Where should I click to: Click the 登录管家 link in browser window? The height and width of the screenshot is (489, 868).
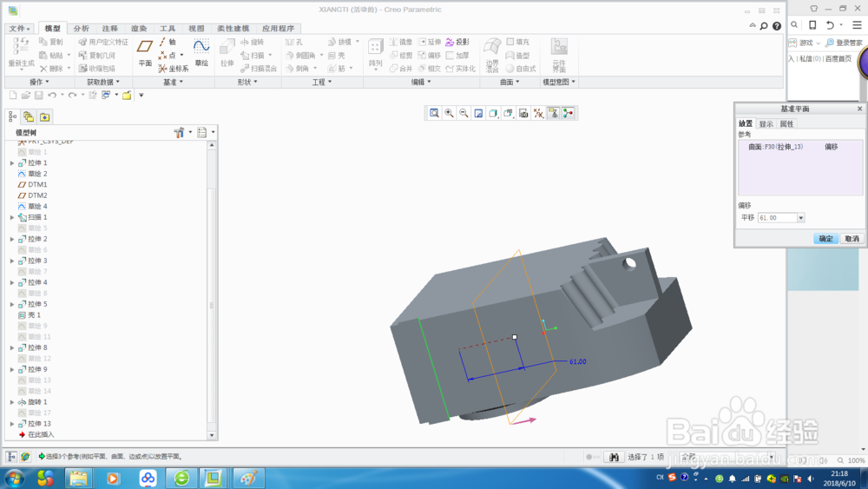pyautogui.click(x=844, y=43)
